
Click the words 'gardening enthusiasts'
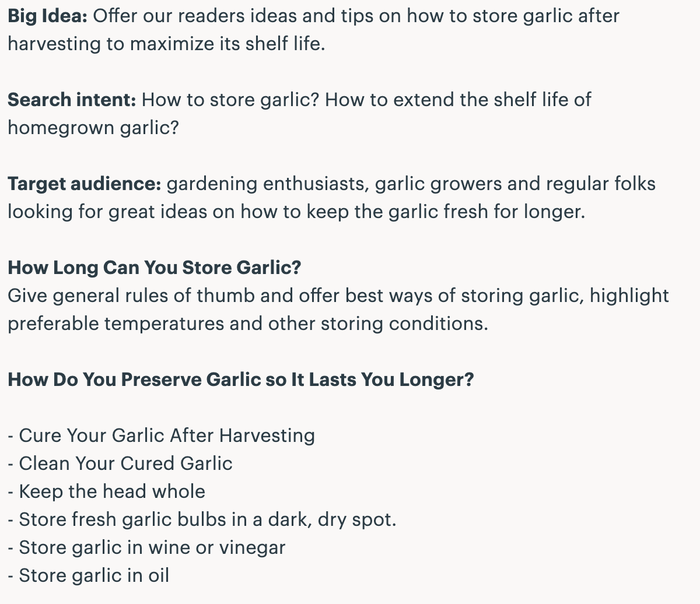tap(268, 184)
